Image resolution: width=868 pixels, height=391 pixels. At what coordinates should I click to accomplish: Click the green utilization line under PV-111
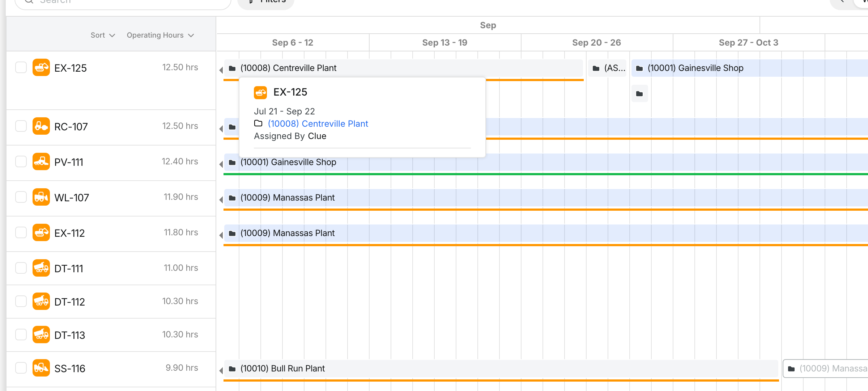[x=546, y=174]
